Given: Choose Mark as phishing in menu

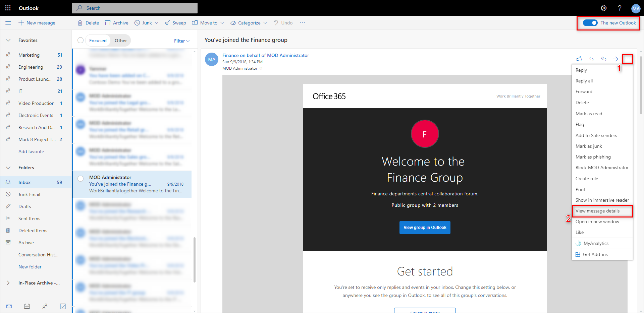Looking at the screenshot, I should [602, 157].
